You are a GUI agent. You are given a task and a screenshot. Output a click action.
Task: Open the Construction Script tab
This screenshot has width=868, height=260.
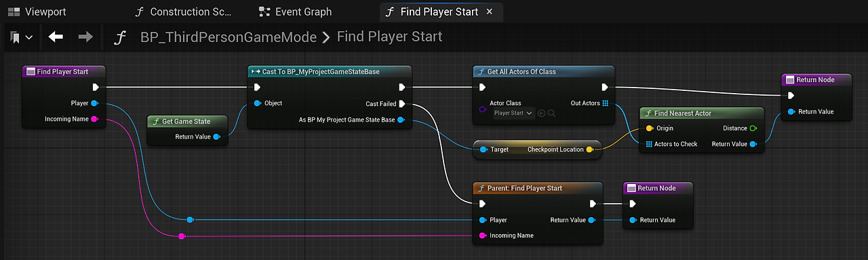pyautogui.click(x=183, y=12)
